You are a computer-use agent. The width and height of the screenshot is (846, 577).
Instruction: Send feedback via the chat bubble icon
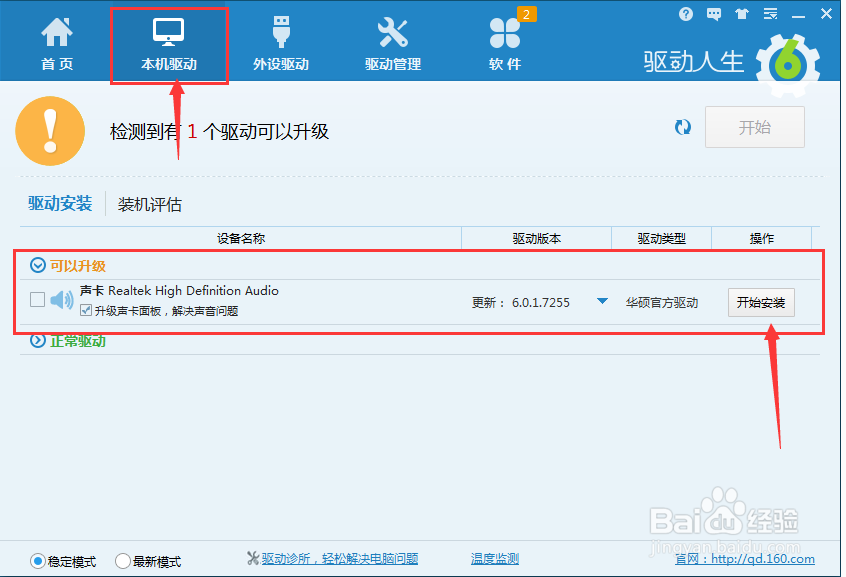pos(713,13)
